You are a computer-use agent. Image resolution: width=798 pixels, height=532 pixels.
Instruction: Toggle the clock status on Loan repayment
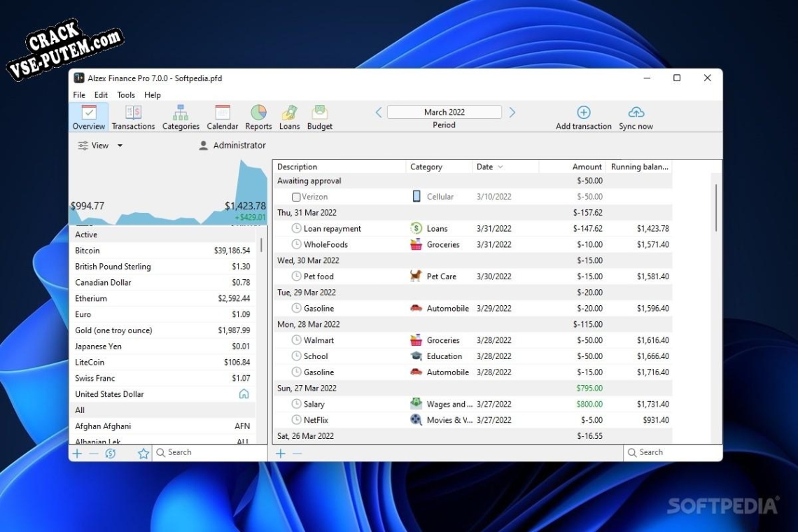tap(296, 229)
